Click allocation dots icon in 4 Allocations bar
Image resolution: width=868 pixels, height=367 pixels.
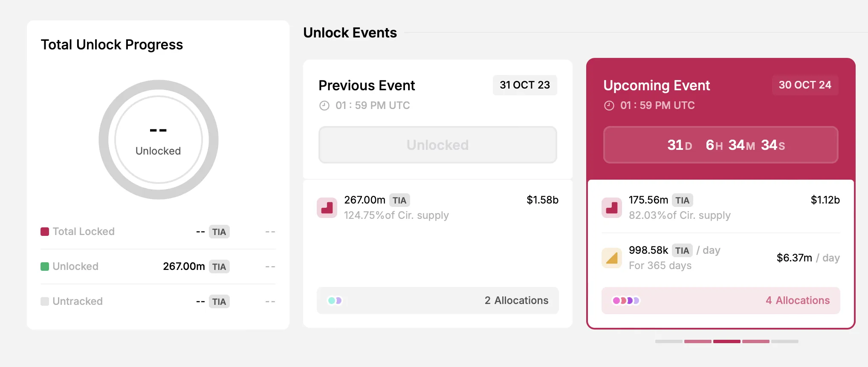coord(626,301)
